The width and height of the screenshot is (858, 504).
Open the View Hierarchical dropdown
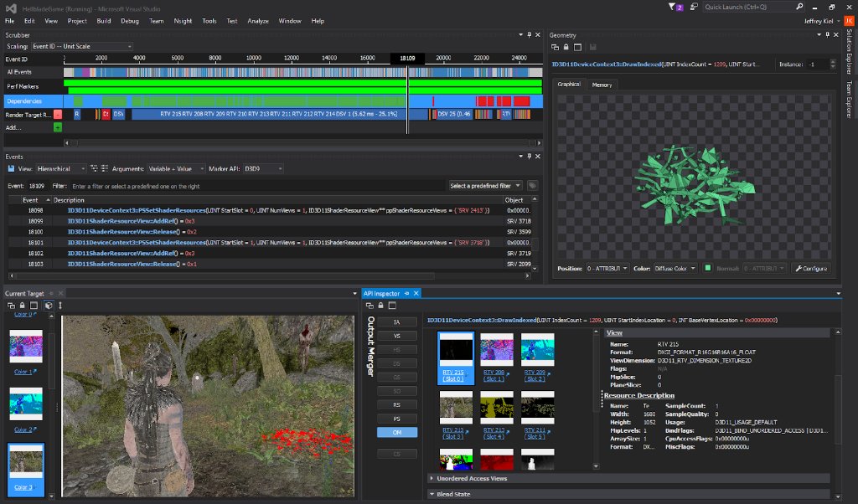[x=60, y=169]
